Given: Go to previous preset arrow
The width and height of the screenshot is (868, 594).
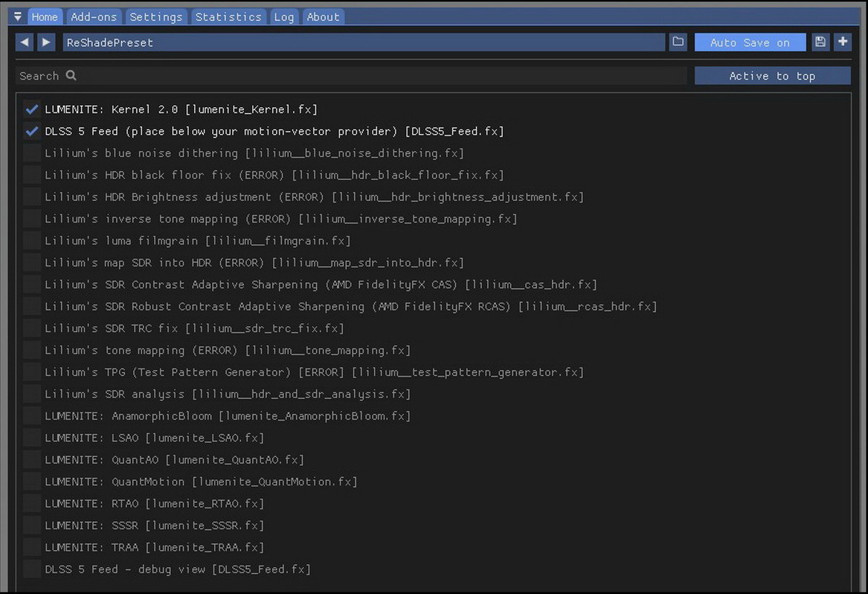Looking at the screenshot, I should click(x=25, y=42).
